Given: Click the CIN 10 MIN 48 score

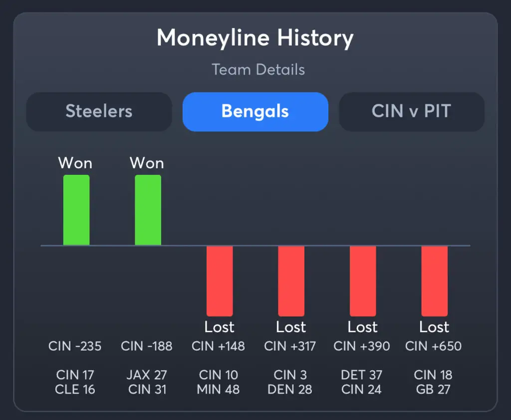Looking at the screenshot, I should (x=219, y=382).
